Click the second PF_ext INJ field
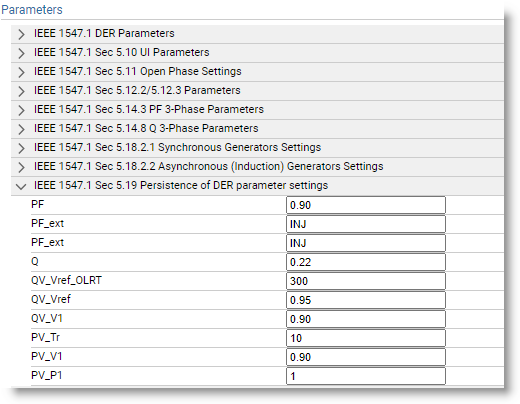This screenshot has width=520, height=404. click(x=366, y=243)
